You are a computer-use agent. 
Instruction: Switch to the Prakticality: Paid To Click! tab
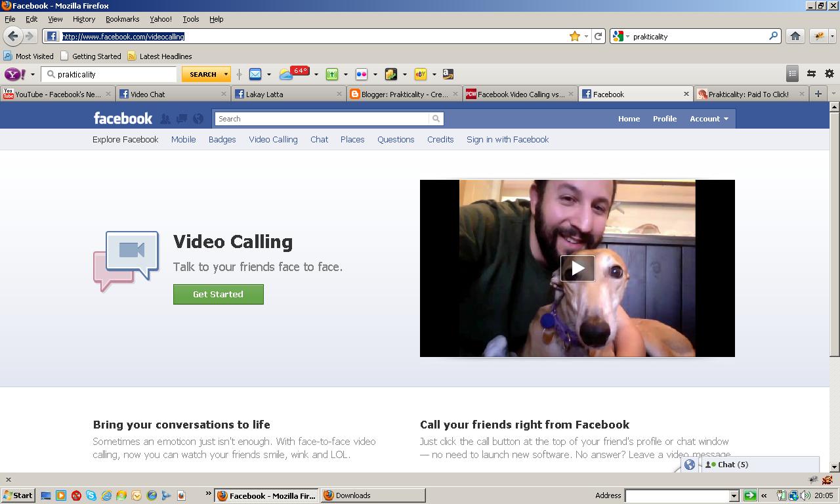751,94
